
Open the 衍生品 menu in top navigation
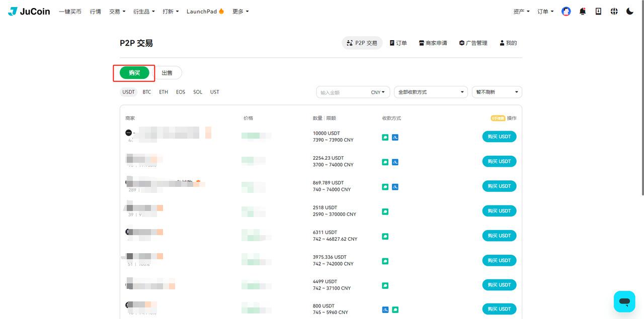pos(144,11)
